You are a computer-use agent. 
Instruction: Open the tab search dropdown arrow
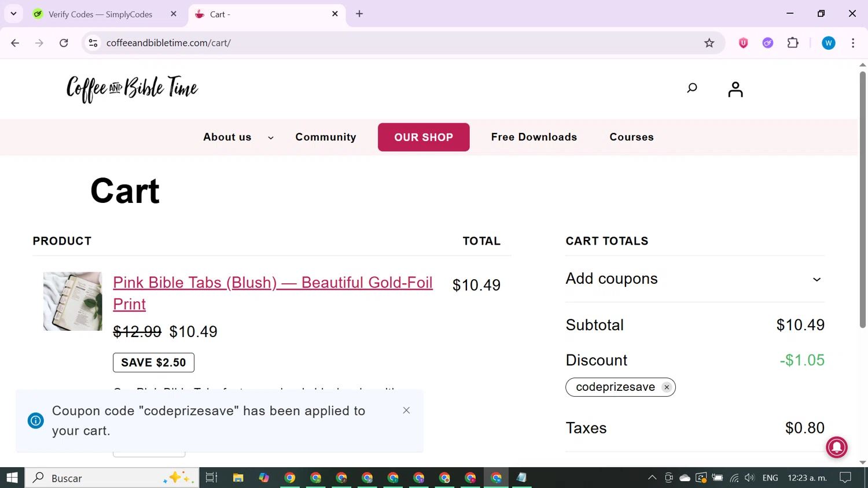coord(13,14)
